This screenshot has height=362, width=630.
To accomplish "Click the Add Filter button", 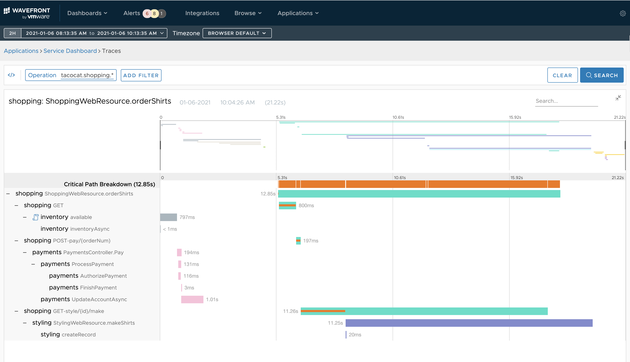I will [x=141, y=75].
